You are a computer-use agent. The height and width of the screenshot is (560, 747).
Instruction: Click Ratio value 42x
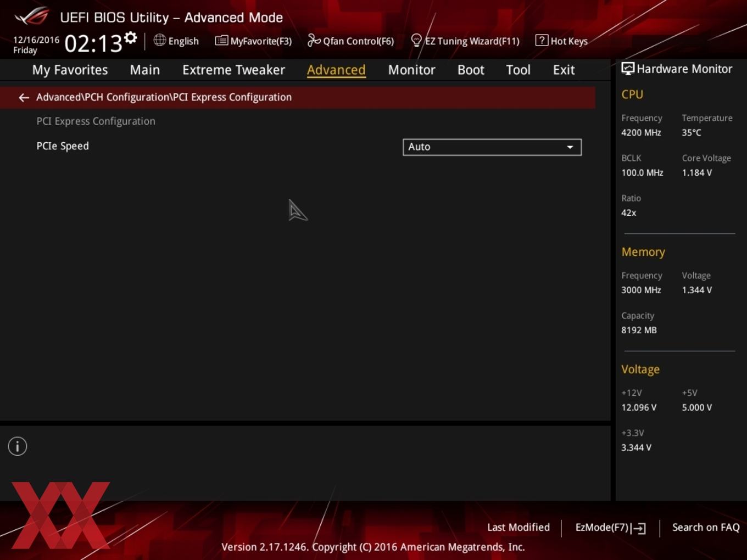[x=629, y=212]
